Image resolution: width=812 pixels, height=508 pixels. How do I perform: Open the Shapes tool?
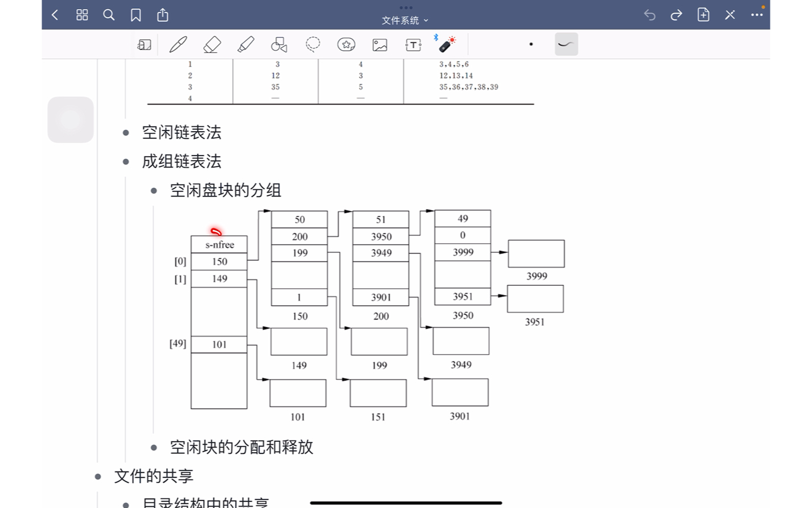coord(279,44)
